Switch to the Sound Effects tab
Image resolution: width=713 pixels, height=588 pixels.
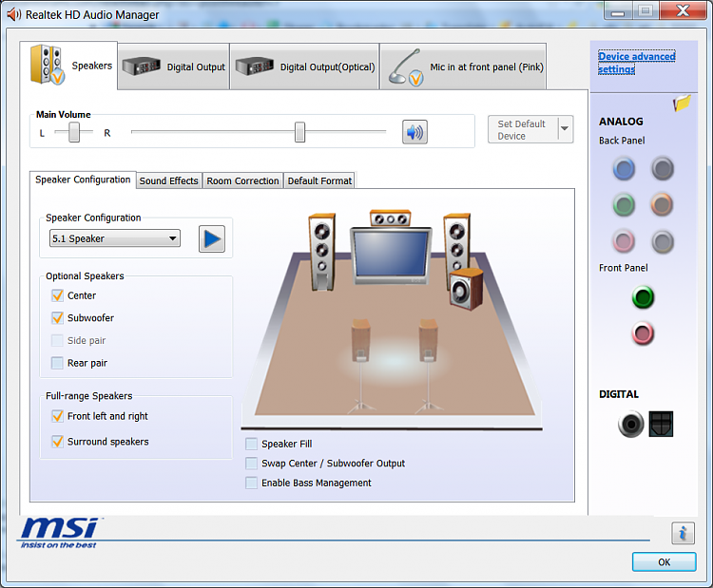click(168, 180)
